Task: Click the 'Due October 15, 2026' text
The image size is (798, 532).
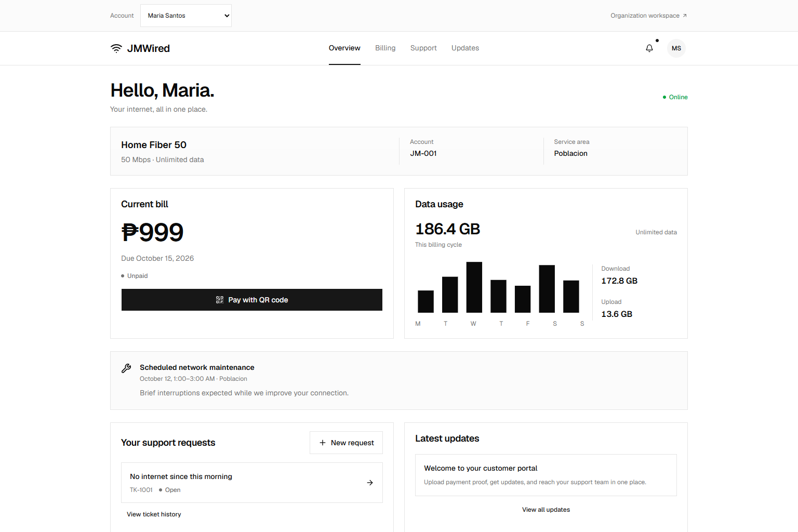Action: click(157, 258)
